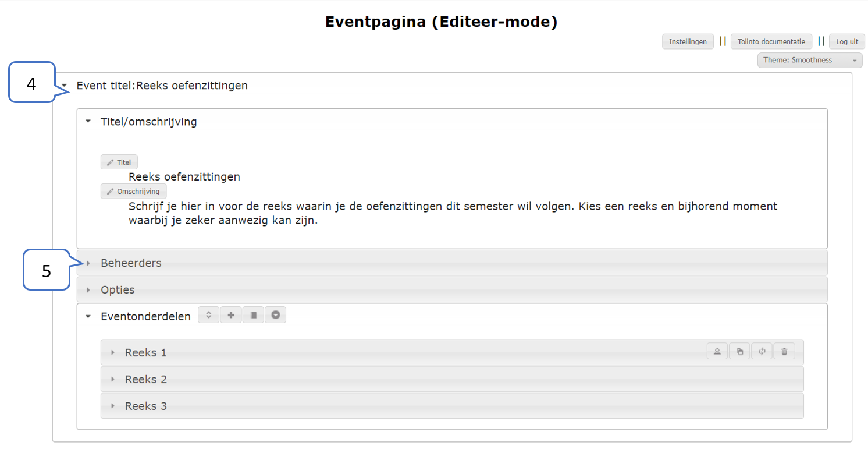Click the person icon on Reeks 1

click(x=717, y=351)
